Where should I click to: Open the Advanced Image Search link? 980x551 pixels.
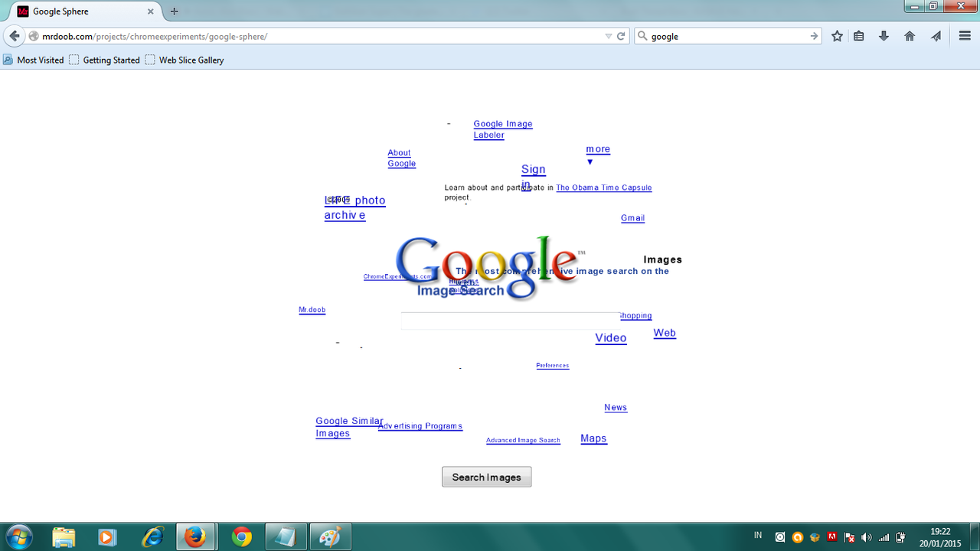point(523,440)
